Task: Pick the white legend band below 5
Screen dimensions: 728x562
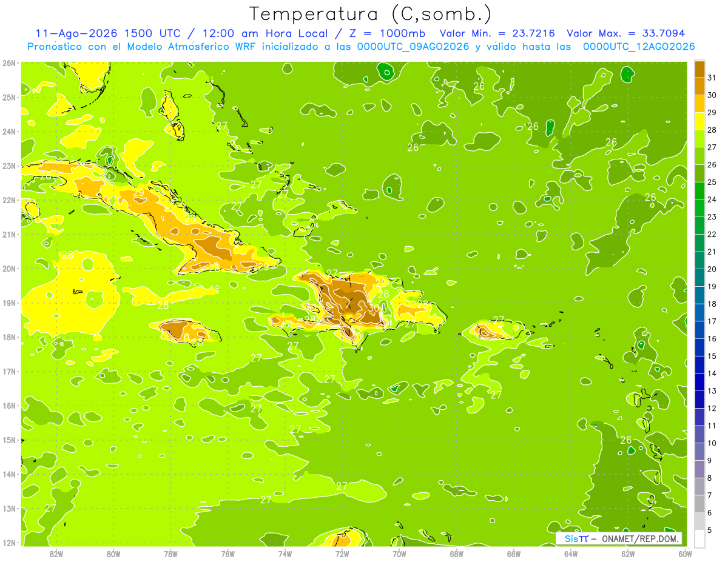Action: (x=699, y=538)
